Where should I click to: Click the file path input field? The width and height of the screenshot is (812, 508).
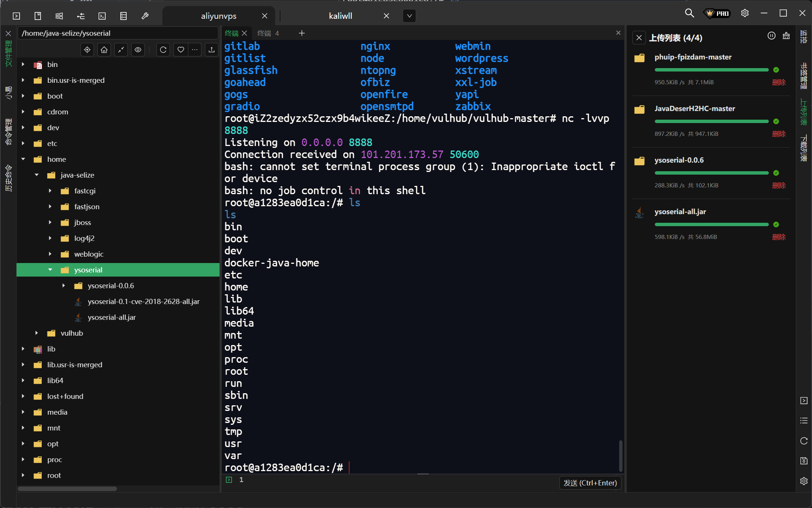point(117,33)
